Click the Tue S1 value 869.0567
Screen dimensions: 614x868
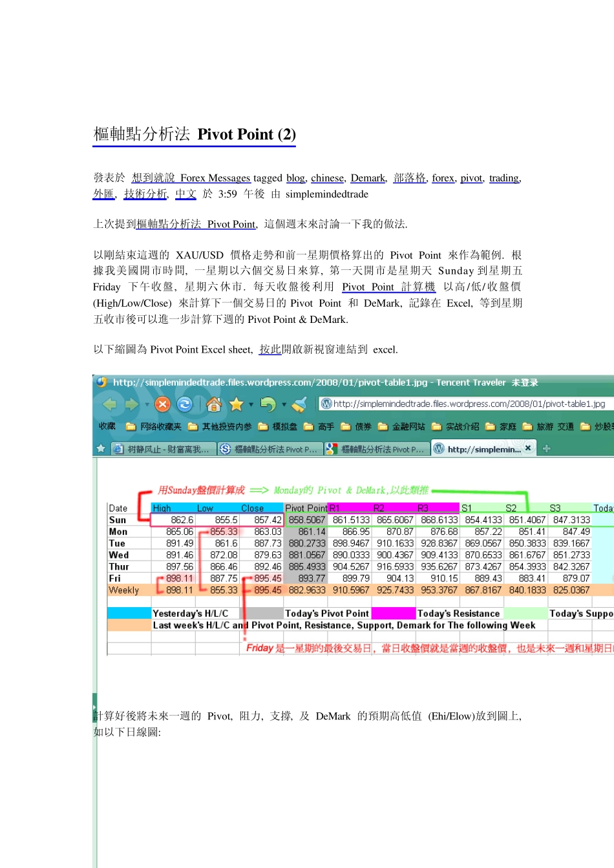(x=483, y=543)
